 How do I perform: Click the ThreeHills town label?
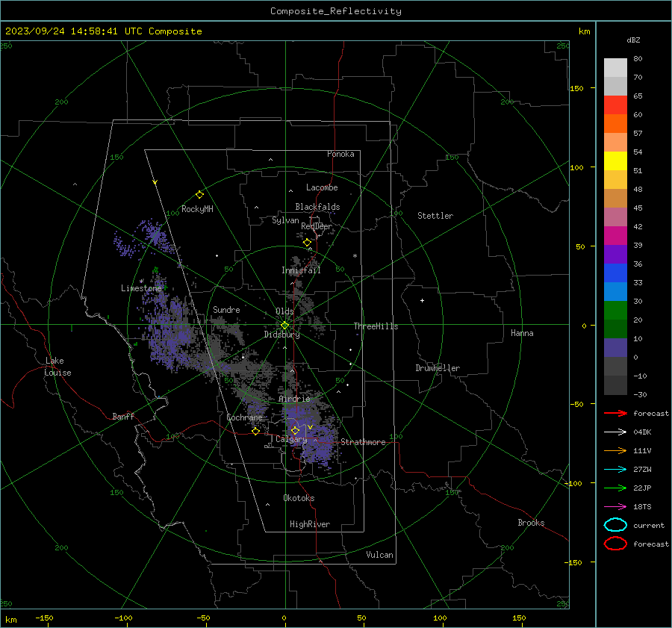click(376, 326)
